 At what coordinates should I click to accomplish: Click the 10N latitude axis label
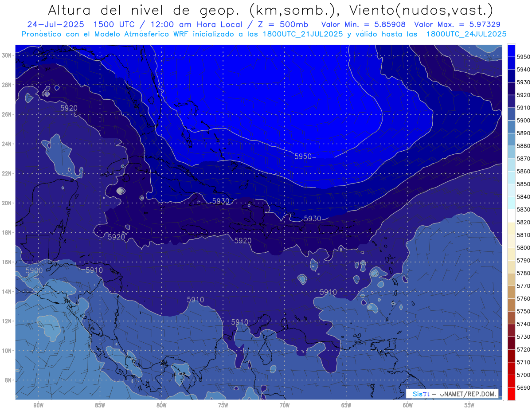point(7,350)
